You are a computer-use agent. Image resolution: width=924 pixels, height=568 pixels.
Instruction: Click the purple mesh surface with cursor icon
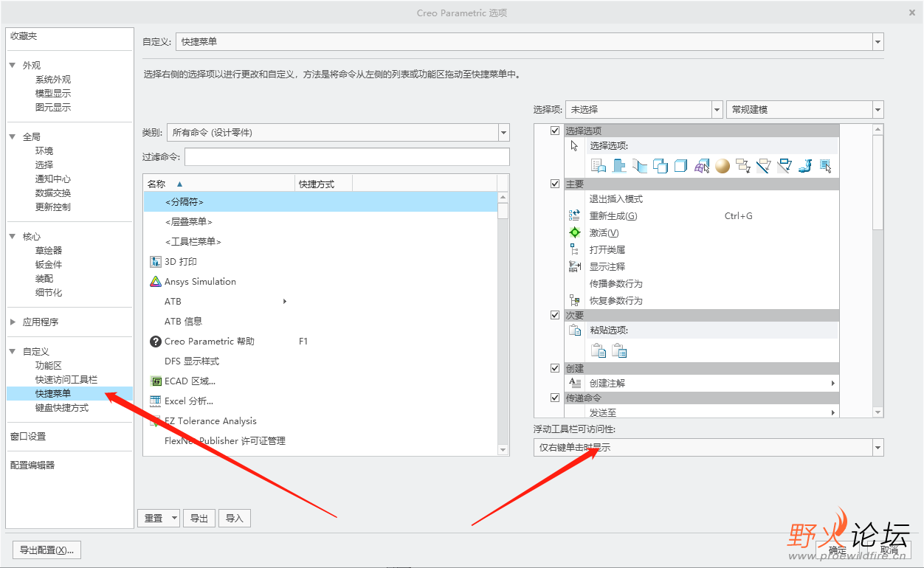(x=702, y=166)
